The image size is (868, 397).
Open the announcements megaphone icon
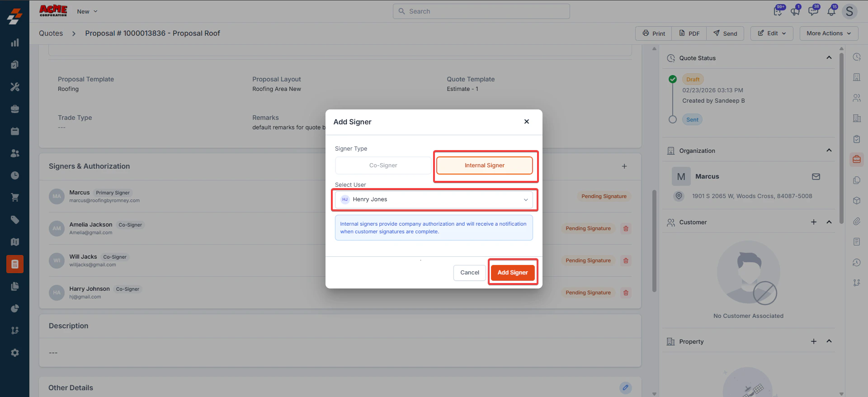point(795,11)
